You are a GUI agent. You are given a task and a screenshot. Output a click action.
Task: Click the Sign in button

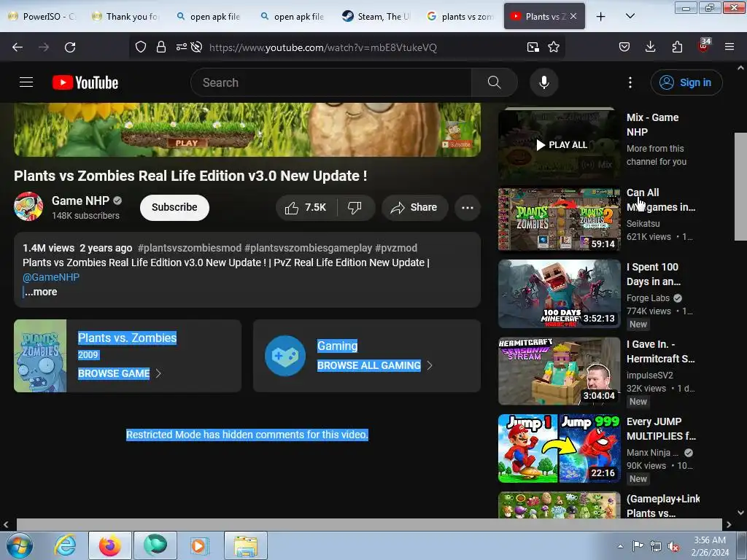click(x=686, y=82)
